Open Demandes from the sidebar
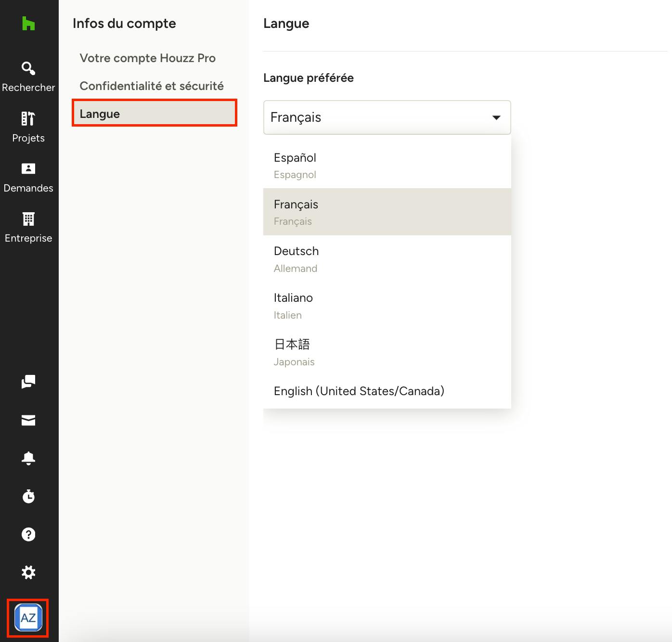This screenshot has height=642, width=672. pos(28,178)
